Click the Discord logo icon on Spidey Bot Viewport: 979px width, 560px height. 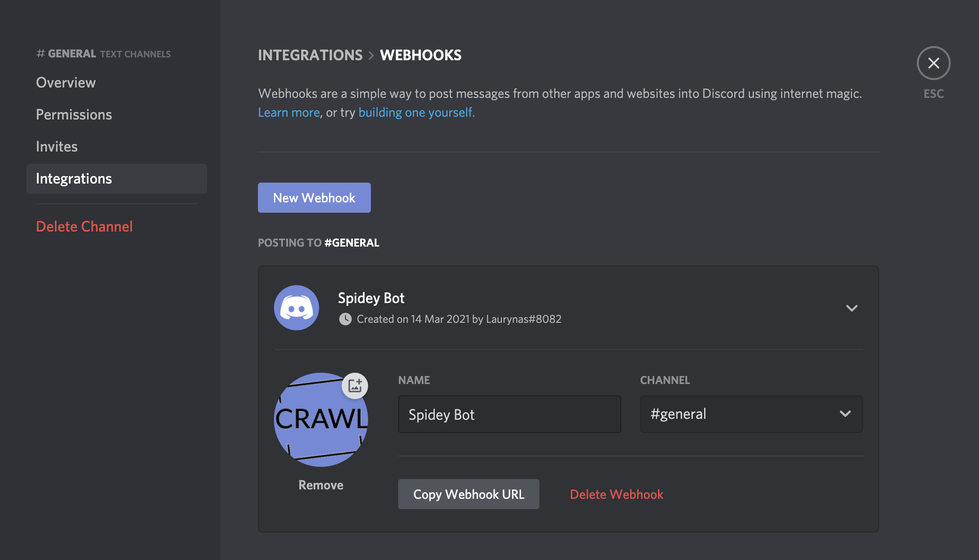[296, 308]
